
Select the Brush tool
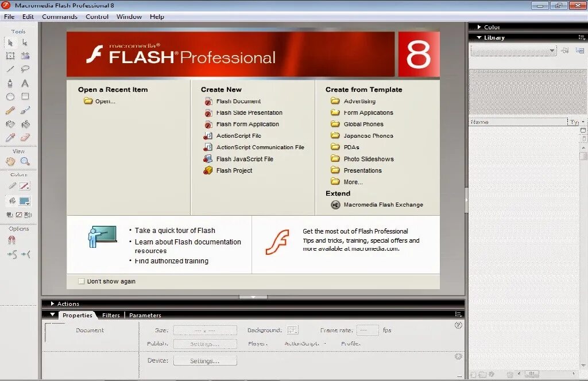(25, 110)
